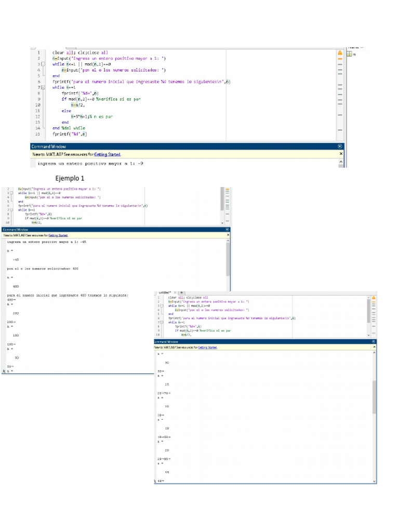Click output value 100 in Ejemplo 1 Command Window

[x=16, y=335]
